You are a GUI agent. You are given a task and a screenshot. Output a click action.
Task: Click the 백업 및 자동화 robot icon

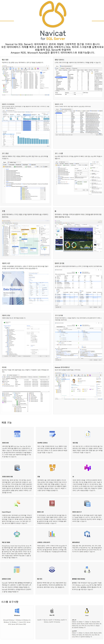click(x=17, y=534)
